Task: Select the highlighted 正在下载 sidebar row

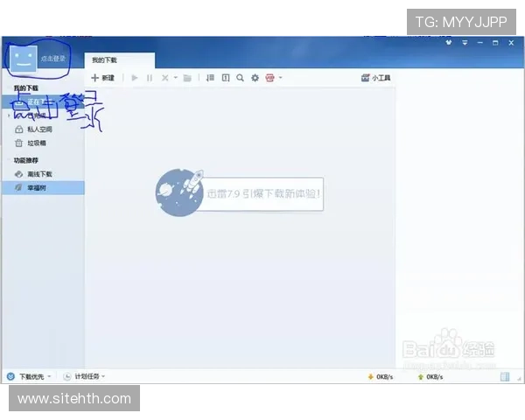Action: 43,101
